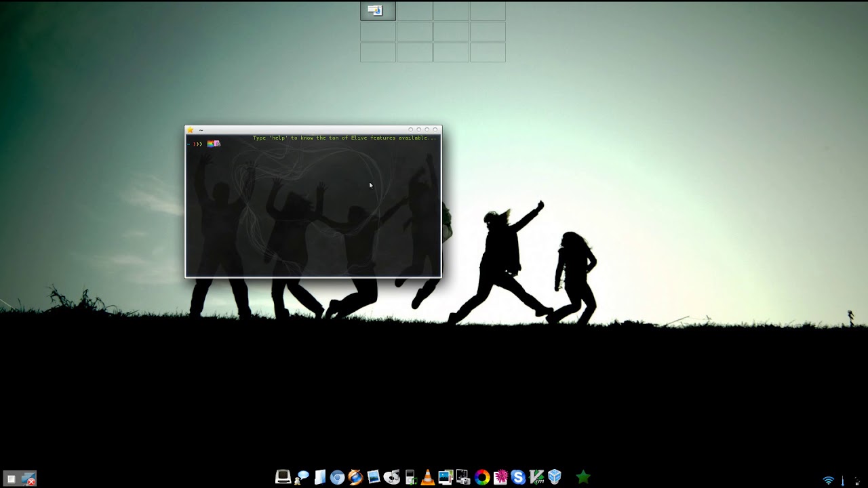The image size is (868, 488).
Task: Open the terminal computer icon in dock
Action: 283,477
